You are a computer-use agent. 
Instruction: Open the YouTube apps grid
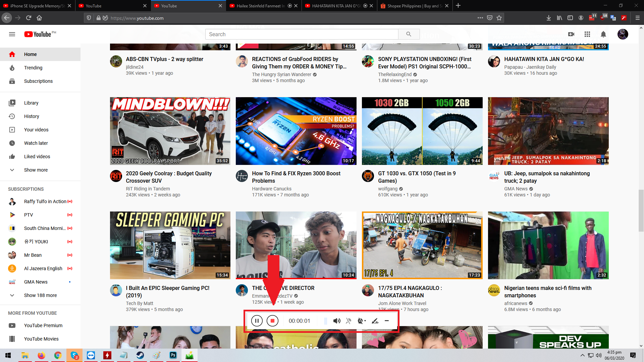(x=587, y=34)
